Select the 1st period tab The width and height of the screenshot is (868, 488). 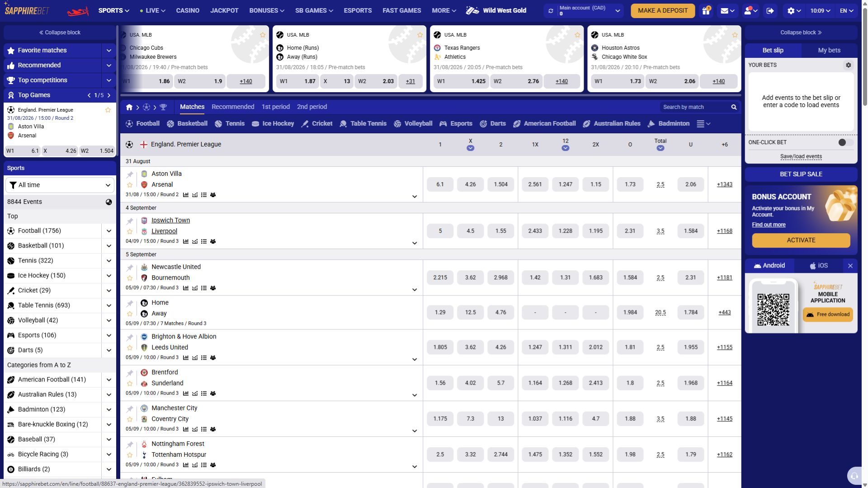click(x=275, y=107)
